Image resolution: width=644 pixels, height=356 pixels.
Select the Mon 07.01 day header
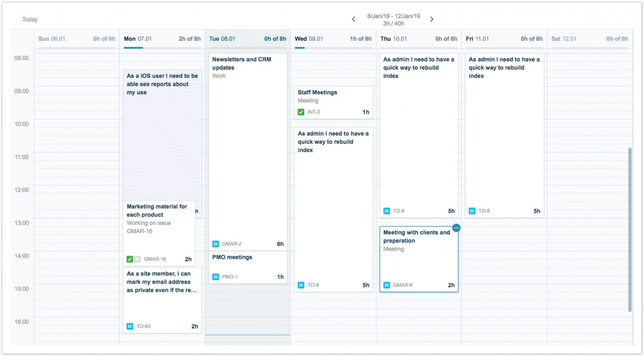[138, 39]
